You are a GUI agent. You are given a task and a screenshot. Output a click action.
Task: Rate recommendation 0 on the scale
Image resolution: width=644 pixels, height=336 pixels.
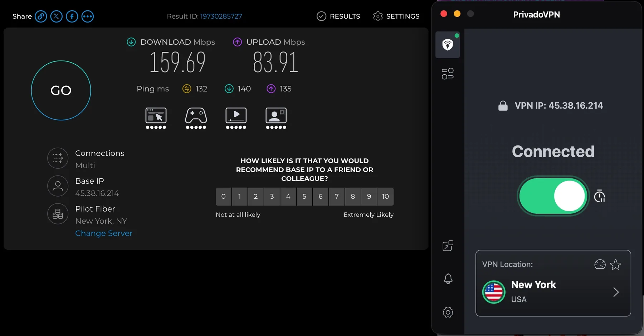point(224,197)
